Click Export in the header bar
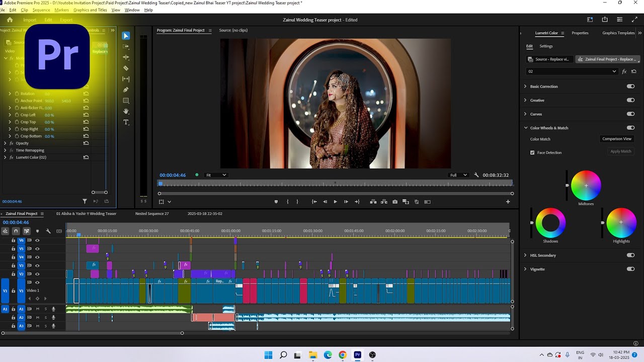 (66, 20)
